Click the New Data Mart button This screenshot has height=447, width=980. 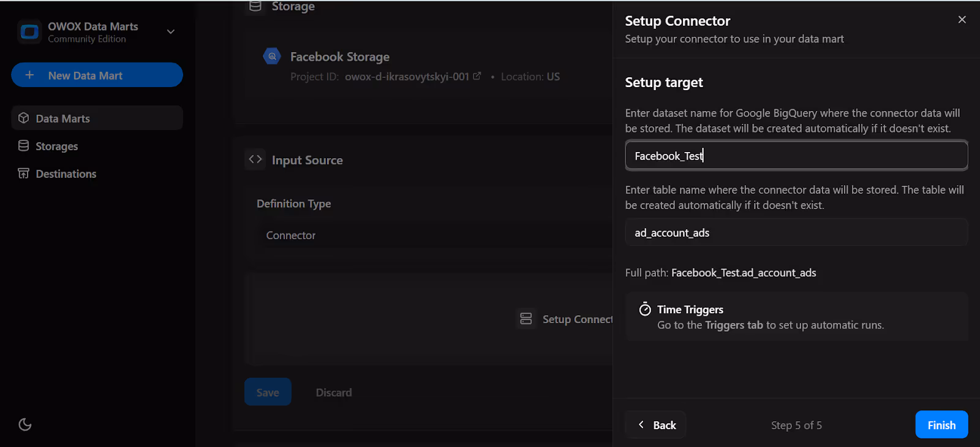(97, 75)
